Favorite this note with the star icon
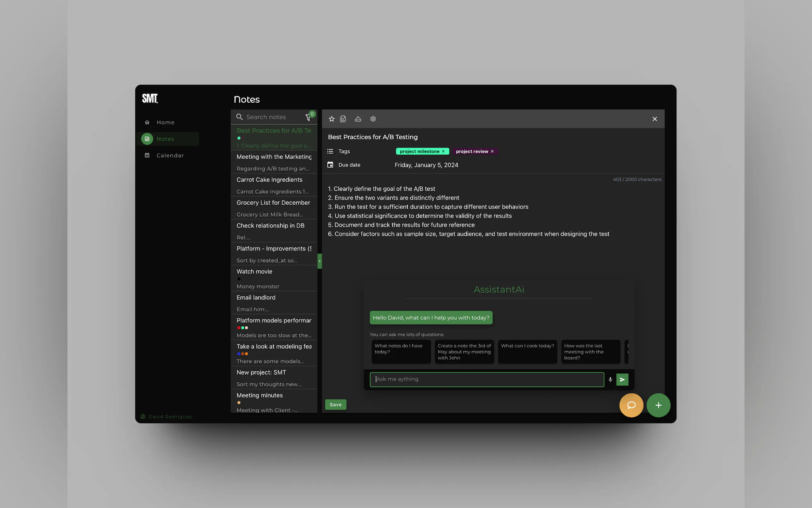Image resolution: width=812 pixels, height=508 pixels. [x=332, y=119]
